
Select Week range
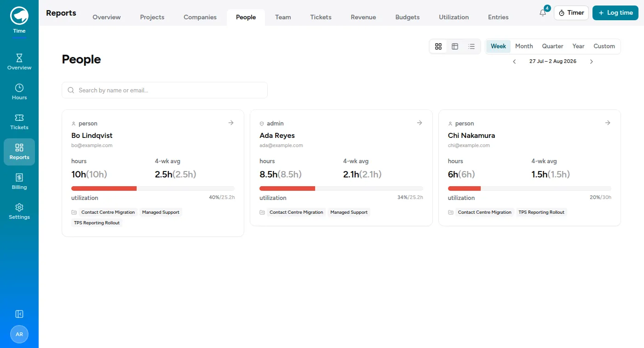[498, 46]
